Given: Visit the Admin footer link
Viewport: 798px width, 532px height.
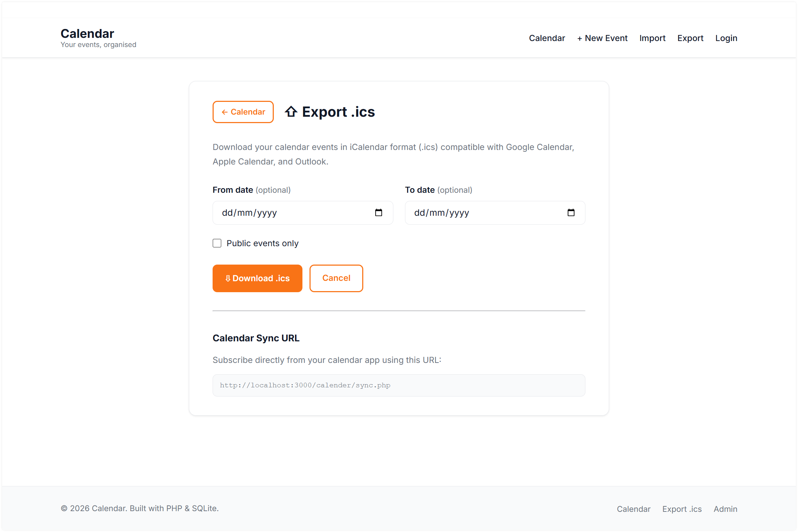Looking at the screenshot, I should (x=725, y=509).
